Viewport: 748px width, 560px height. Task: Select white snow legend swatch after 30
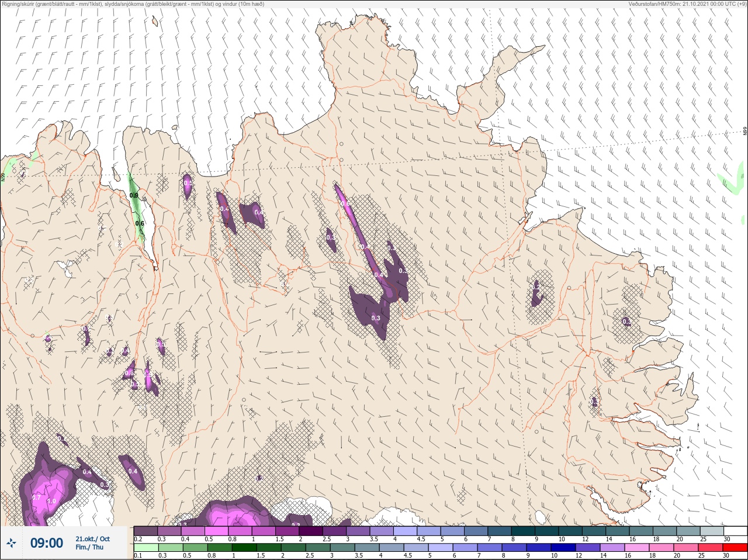735,531
